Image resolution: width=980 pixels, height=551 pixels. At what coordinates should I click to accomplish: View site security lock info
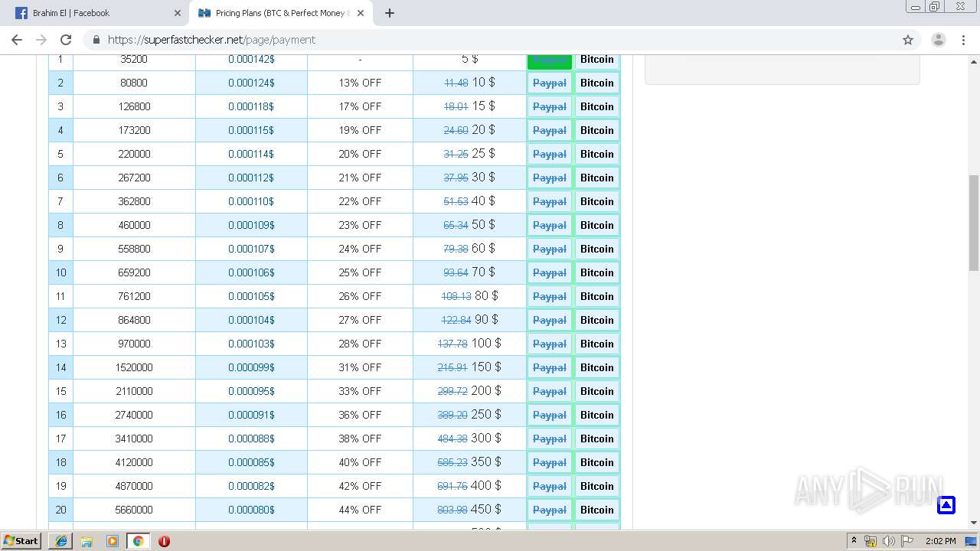[x=96, y=40]
